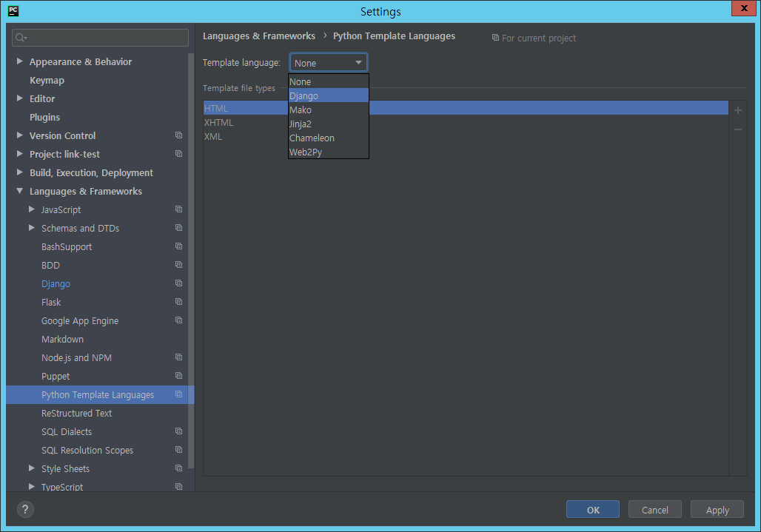Expand the Style Sheets subtree arrow
Viewport: 761px width, 532px height.
[x=32, y=468]
